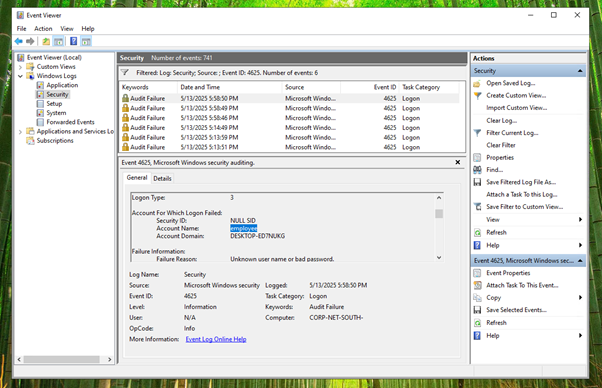
Task: Open the Action menu
Action: tap(43, 28)
